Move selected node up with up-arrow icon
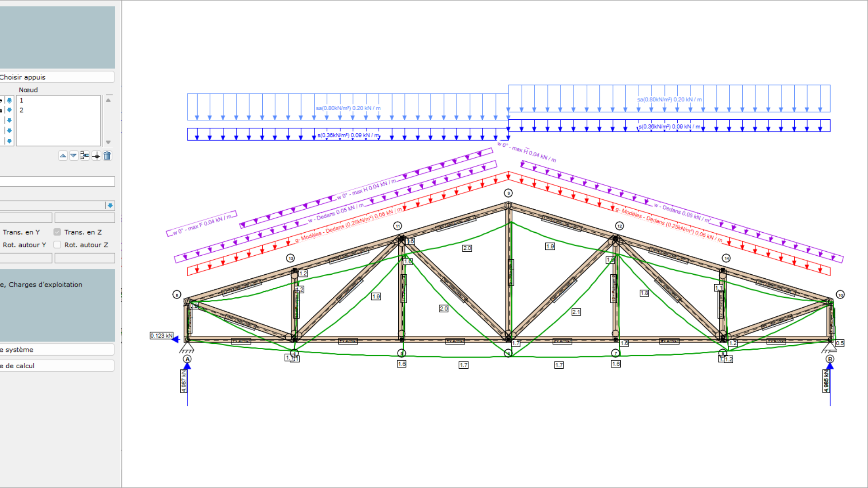The image size is (868, 488). coord(63,156)
